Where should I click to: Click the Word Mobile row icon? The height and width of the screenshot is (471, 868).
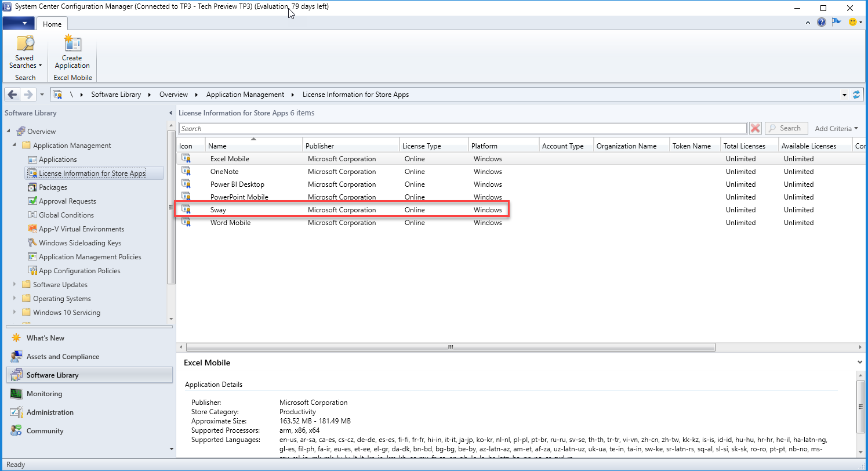186,222
